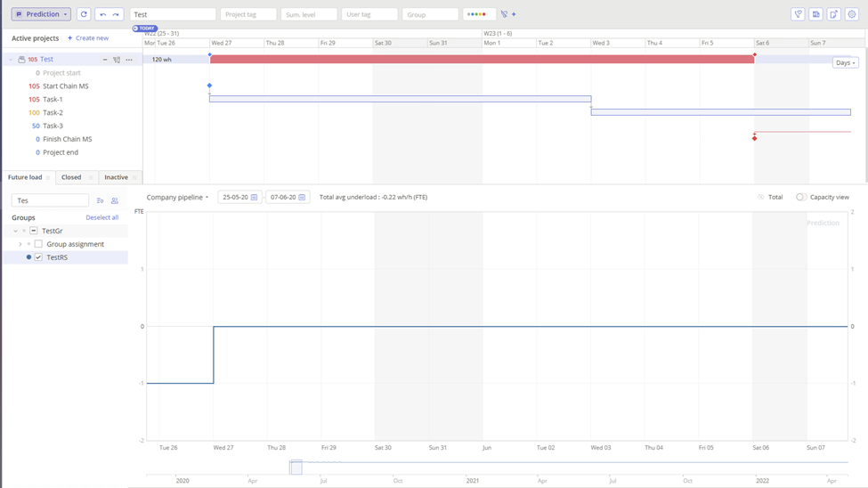868x488 pixels.
Task: Switch to the Inactive tab
Action: tap(116, 177)
